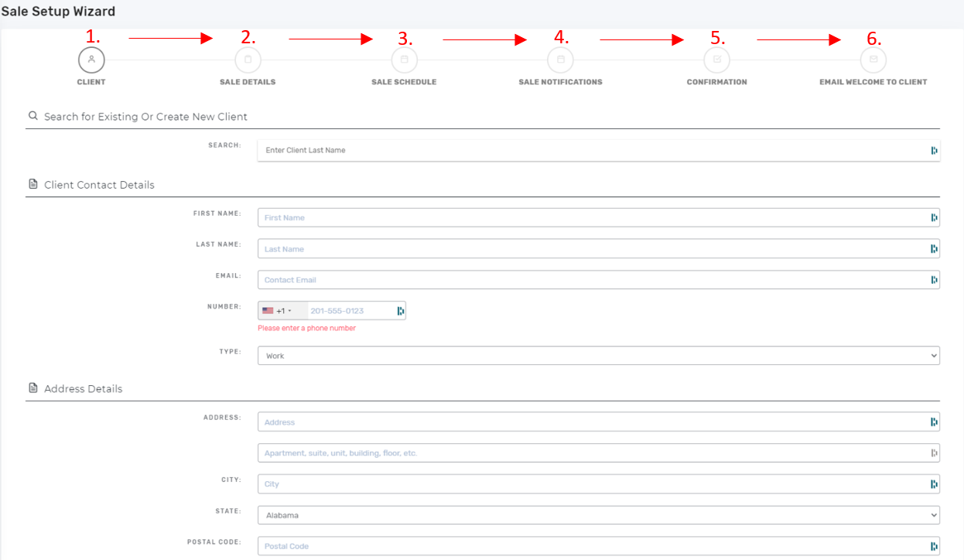Go to the CLIENT step tab
This screenshot has width=964, height=560.
click(91, 82)
